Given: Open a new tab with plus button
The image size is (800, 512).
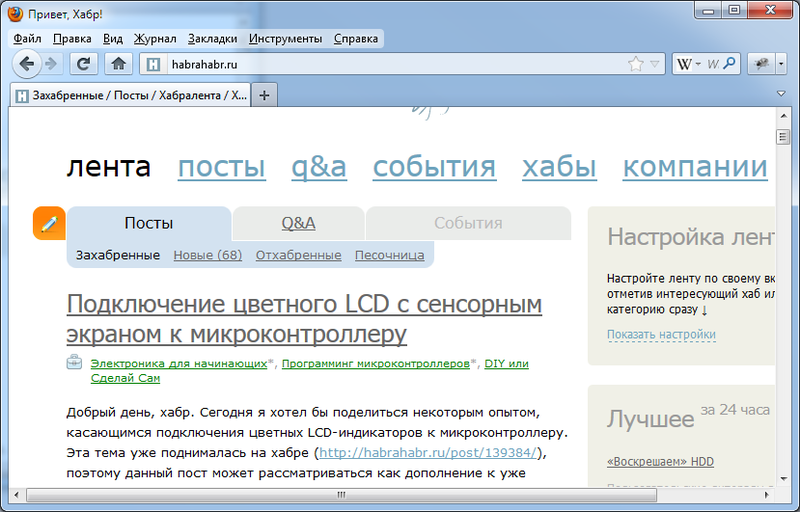Looking at the screenshot, I should click(264, 95).
